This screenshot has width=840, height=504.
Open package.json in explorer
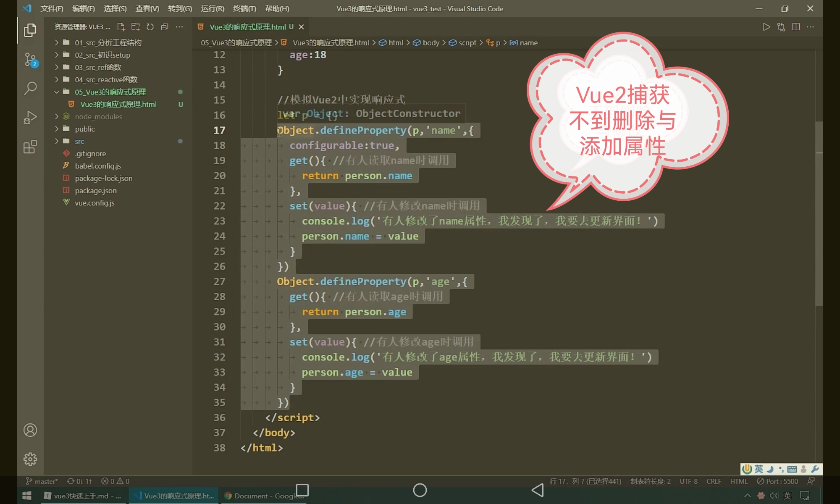pyautogui.click(x=96, y=191)
